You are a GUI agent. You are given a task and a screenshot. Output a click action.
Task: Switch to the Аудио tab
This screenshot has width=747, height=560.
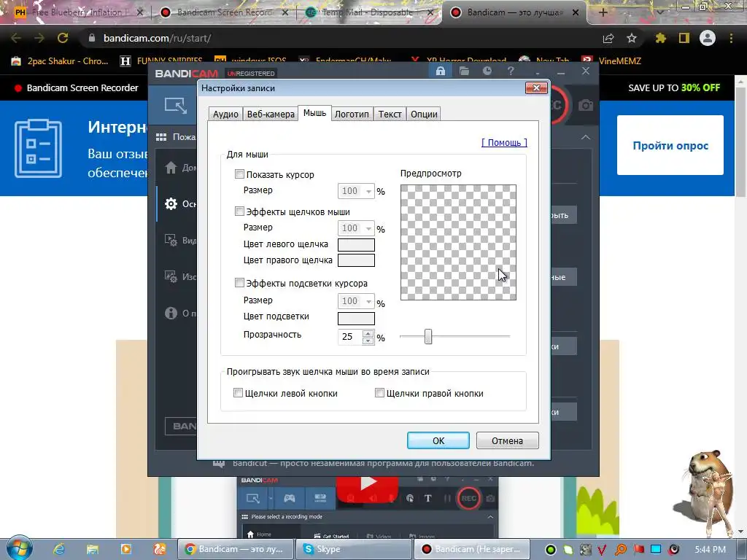225,114
